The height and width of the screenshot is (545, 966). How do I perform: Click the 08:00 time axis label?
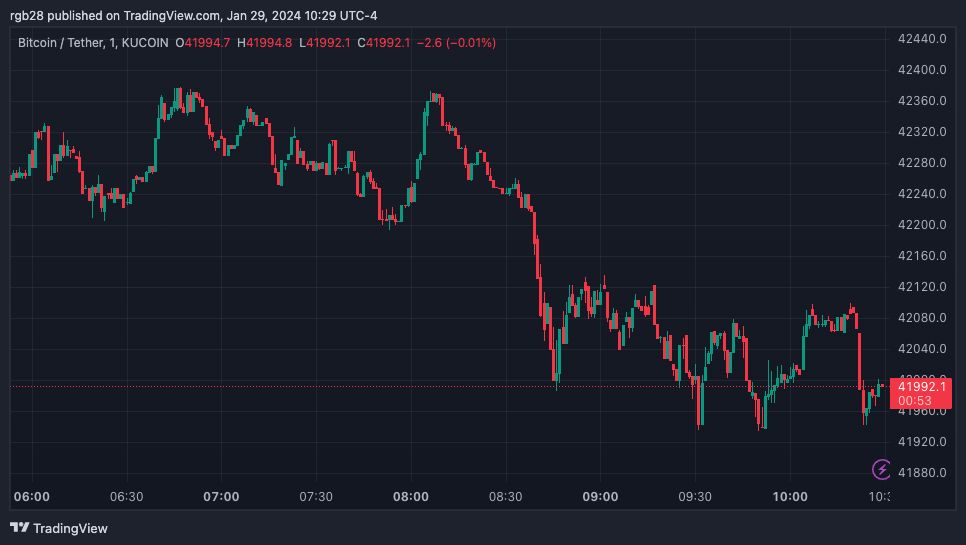pyautogui.click(x=411, y=497)
